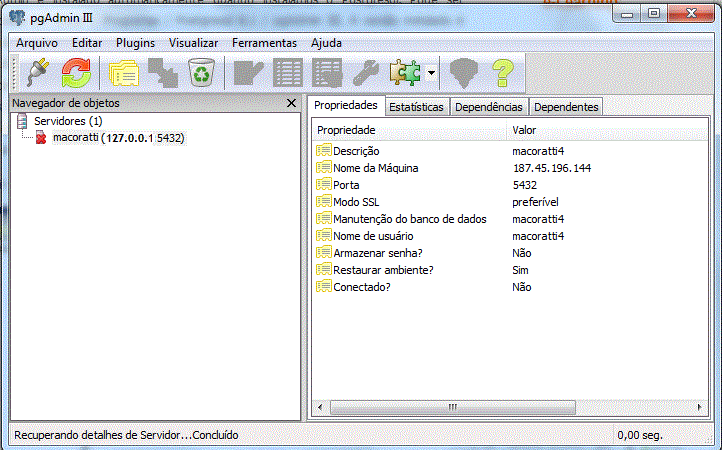Open the Ferramentas menu
The height and width of the screenshot is (450, 722).
click(x=264, y=43)
